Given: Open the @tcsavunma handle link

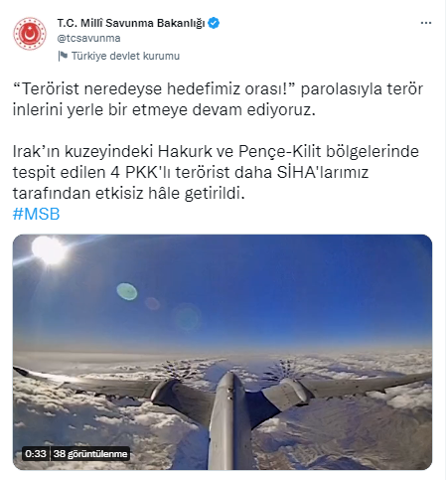Looking at the screenshot, I should (88, 38).
